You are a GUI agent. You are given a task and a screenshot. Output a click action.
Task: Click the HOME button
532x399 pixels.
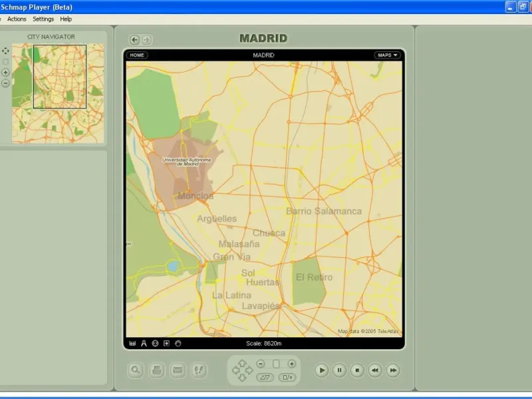point(137,55)
